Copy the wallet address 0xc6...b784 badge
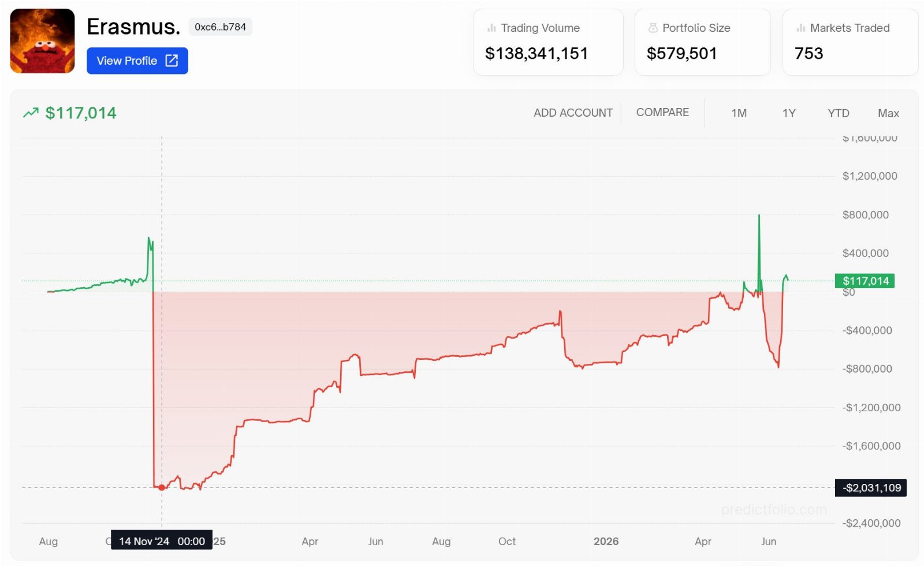The image size is (924, 566). point(220,27)
